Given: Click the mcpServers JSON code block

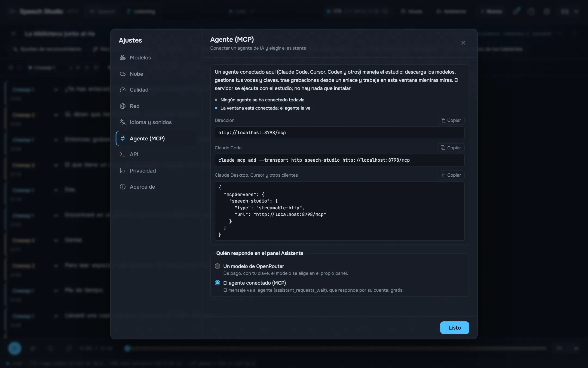Looking at the screenshot, I should point(339,211).
